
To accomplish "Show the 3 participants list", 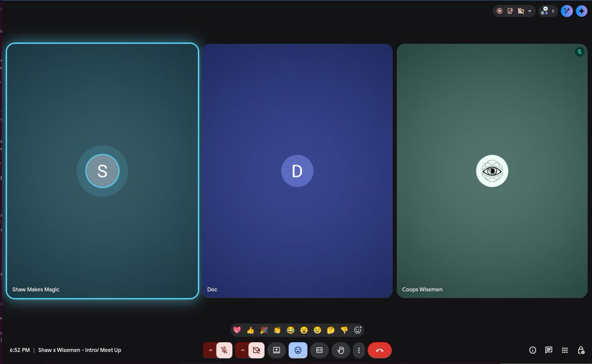I will click(548, 11).
